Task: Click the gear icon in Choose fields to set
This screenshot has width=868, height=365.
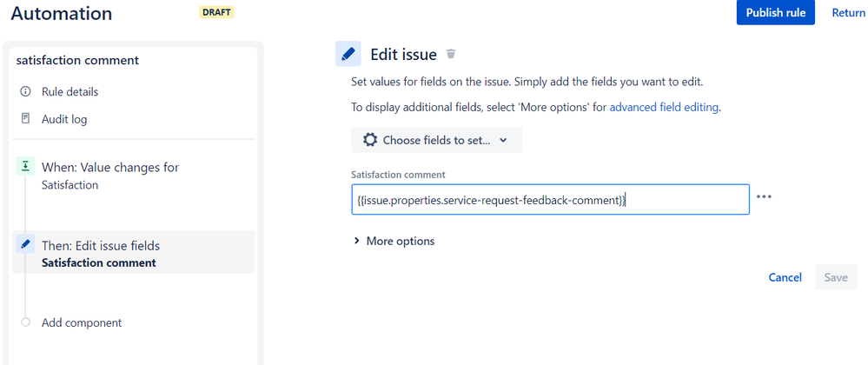Action: [x=370, y=140]
